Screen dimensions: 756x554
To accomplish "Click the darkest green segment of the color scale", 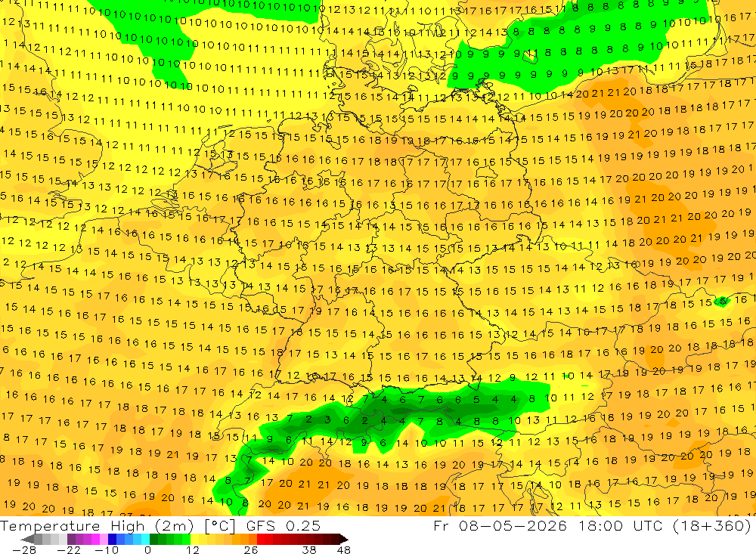I will 153,539.
